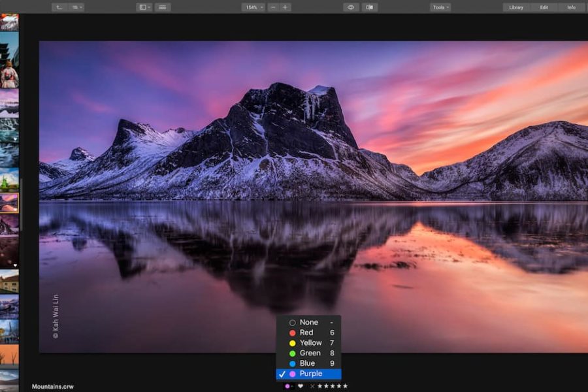Open the Tools dropdown menu
The width and height of the screenshot is (588, 392).
[440, 7]
